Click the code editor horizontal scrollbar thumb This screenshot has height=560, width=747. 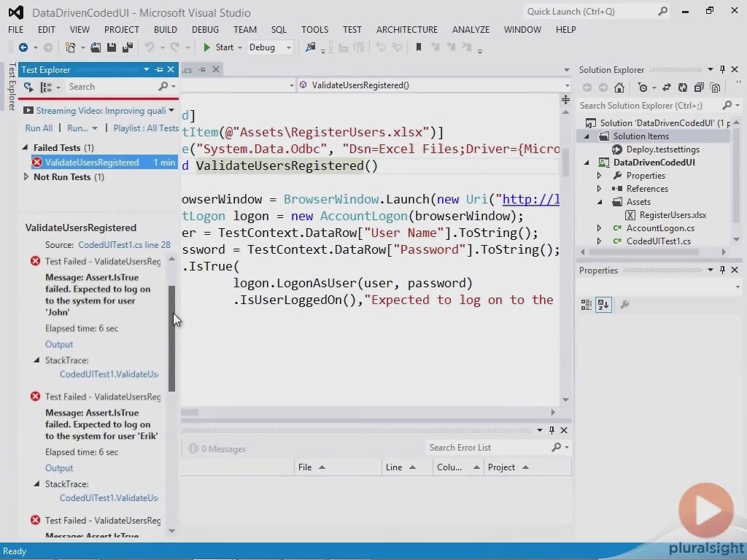coord(190,413)
